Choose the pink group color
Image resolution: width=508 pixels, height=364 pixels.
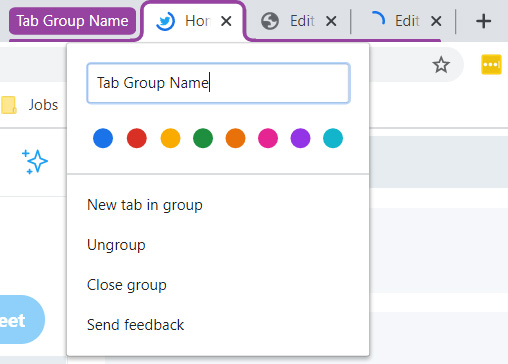268,138
